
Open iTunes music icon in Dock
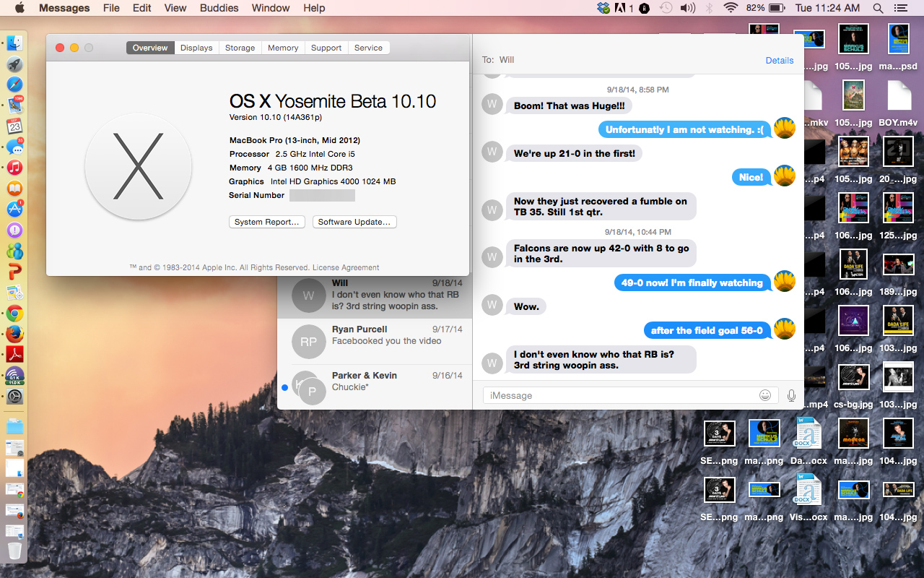click(x=14, y=168)
